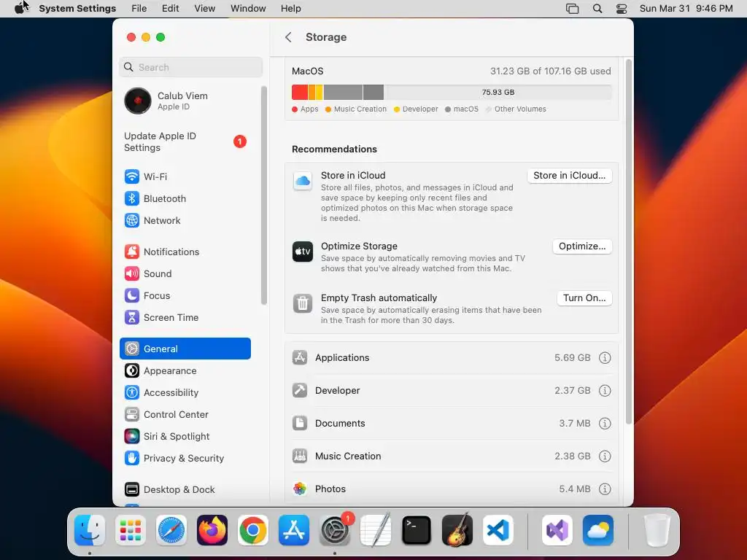Open Trash from the Dock

click(x=657, y=530)
